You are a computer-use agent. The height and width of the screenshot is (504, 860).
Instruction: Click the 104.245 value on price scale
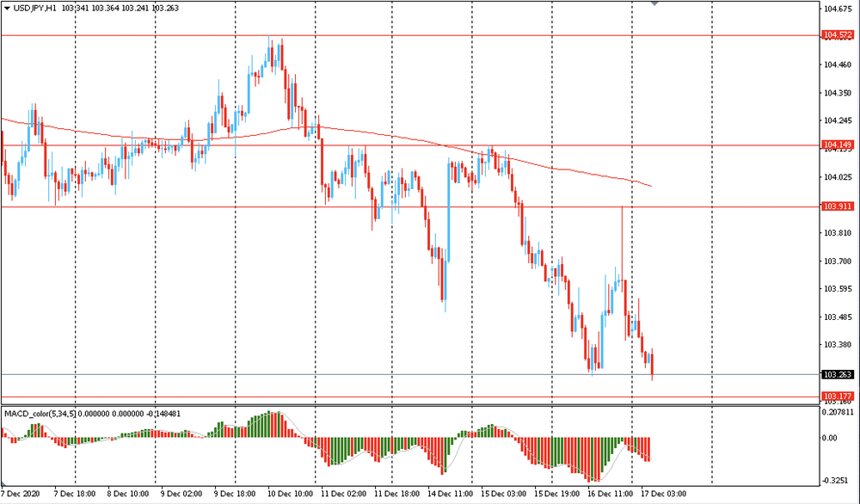click(838, 120)
